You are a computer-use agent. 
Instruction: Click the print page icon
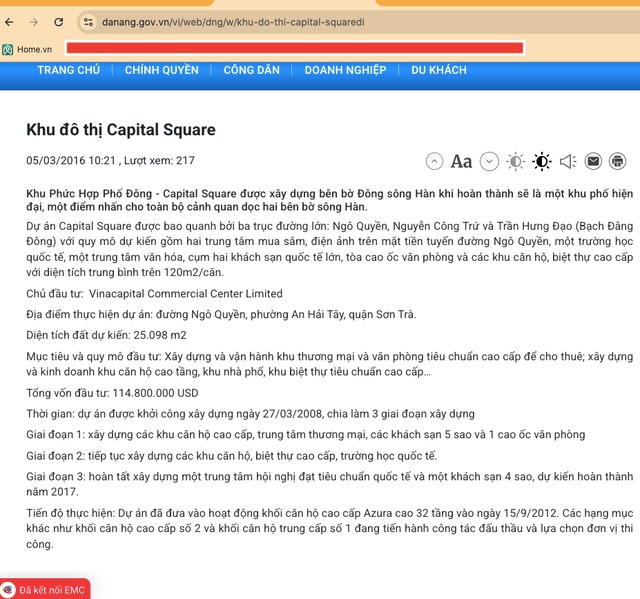[x=618, y=161]
